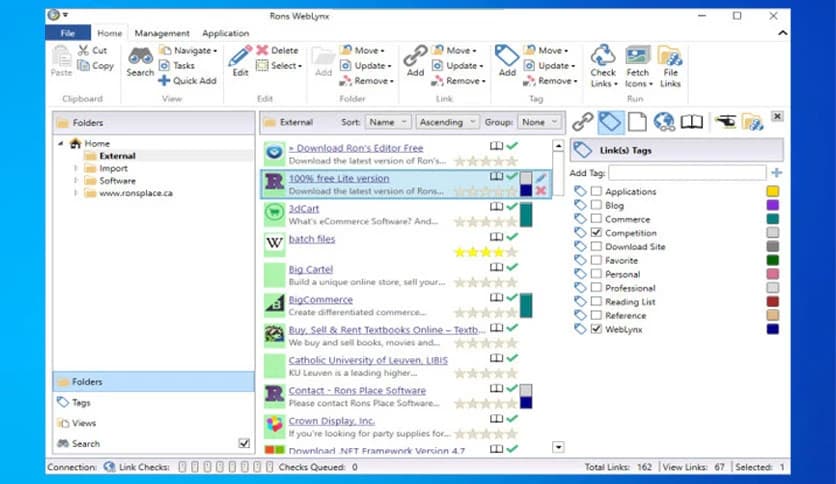Check the Applications tag checkbox
Viewport: 836px width, 484px height.
pyautogui.click(x=596, y=191)
